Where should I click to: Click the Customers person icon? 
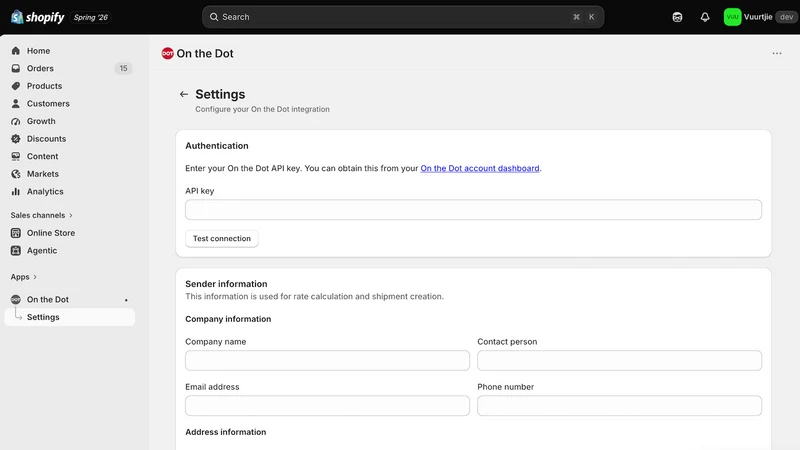pos(16,104)
